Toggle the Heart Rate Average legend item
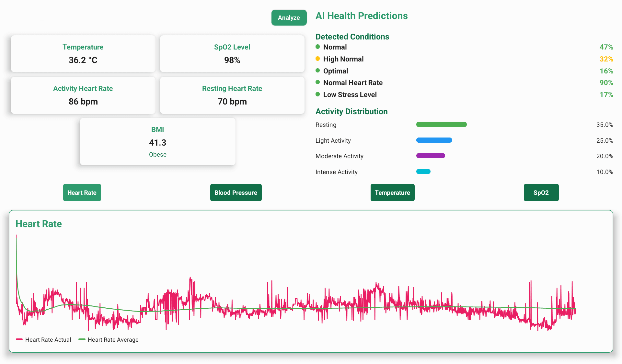 click(109, 339)
